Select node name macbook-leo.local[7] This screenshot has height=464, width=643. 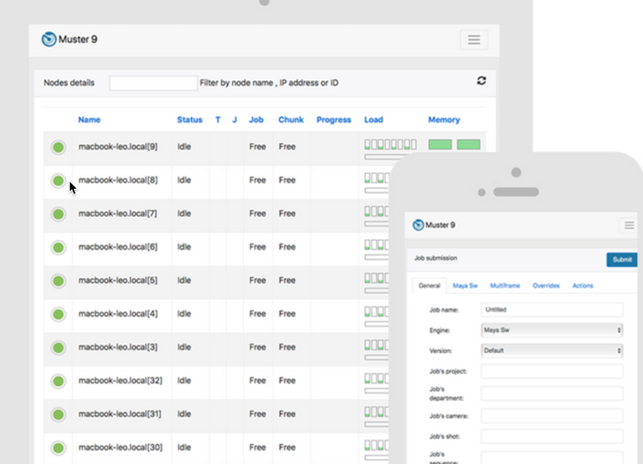118,214
